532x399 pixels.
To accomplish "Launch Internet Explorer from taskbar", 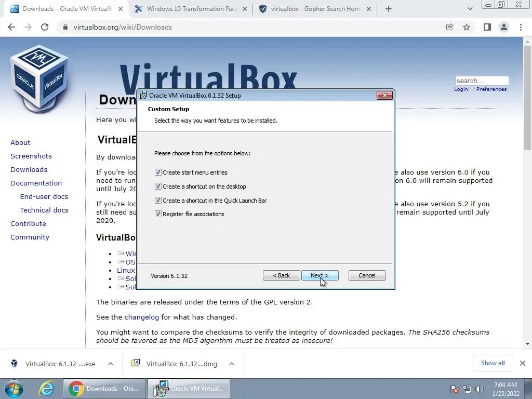I will [46, 389].
